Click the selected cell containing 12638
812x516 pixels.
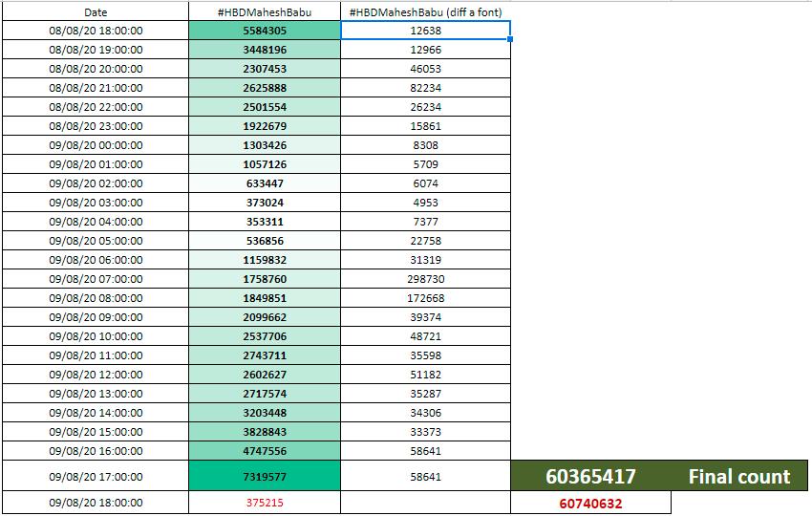pyautogui.click(x=425, y=31)
